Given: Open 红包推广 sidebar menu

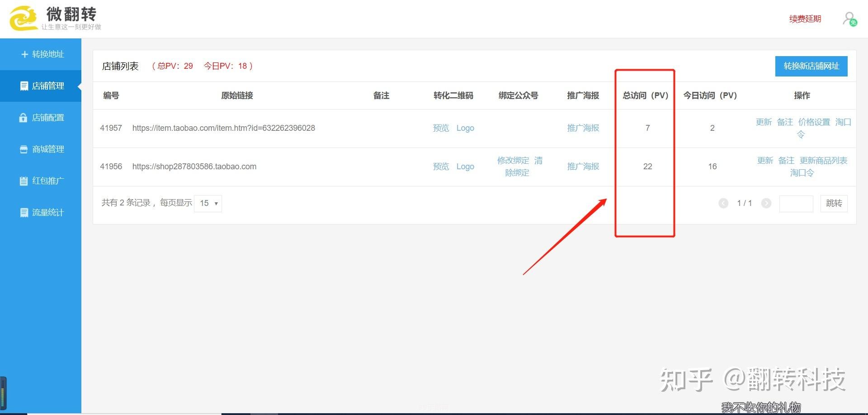Looking at the screenshot, I should pyautogui.click(x=41, y=181).
